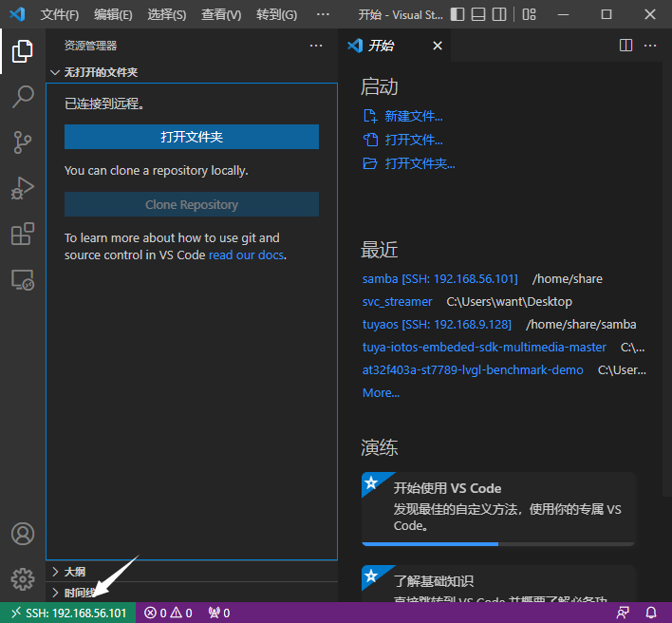Open the 查看(V) menu
This screenshot has width=672, height=623.
pos(221,15)
